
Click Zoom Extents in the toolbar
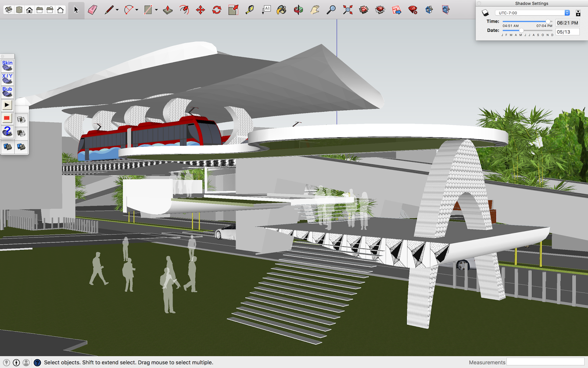pyautogui.click(x=347, y=10)
